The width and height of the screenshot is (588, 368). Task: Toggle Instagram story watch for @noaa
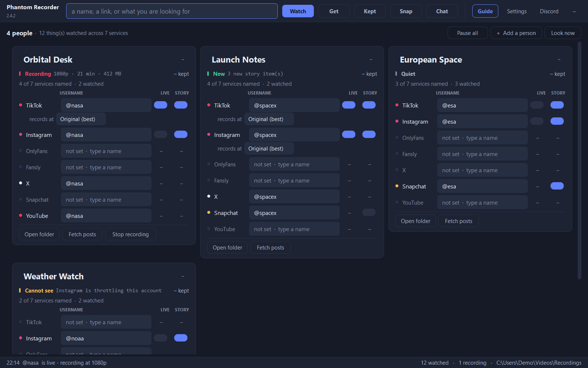181,338
